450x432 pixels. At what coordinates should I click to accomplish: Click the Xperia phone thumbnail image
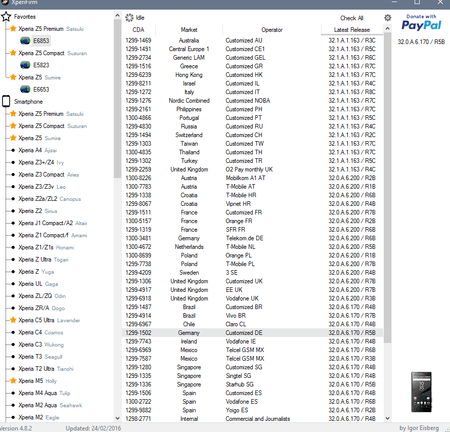(421, 392)
